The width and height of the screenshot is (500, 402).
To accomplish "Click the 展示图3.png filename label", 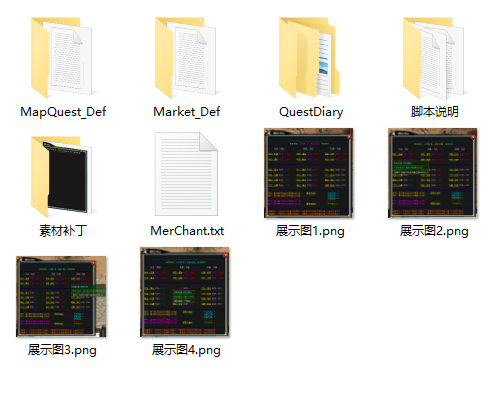I will pyautogui.click(x=62, y=350).
